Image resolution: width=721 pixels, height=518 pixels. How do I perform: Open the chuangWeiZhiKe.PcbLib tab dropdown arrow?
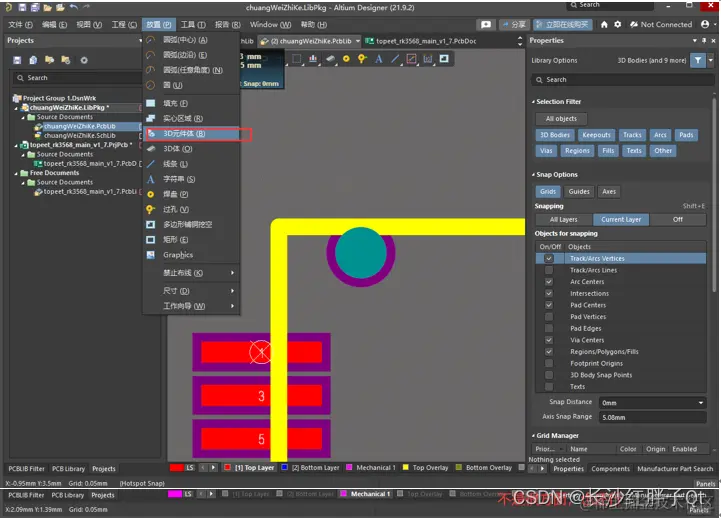click(x=358, y=41)
